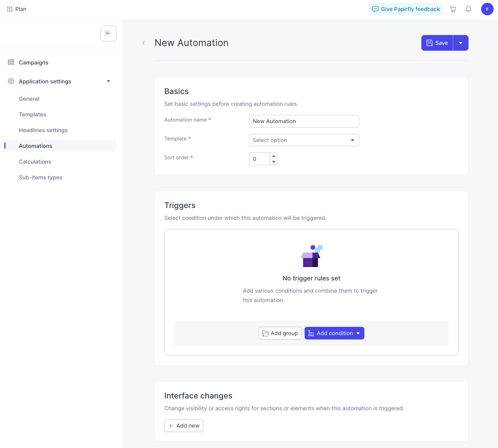
Task: Select Templates in the sidebar
Action: [x=32, y=114]
